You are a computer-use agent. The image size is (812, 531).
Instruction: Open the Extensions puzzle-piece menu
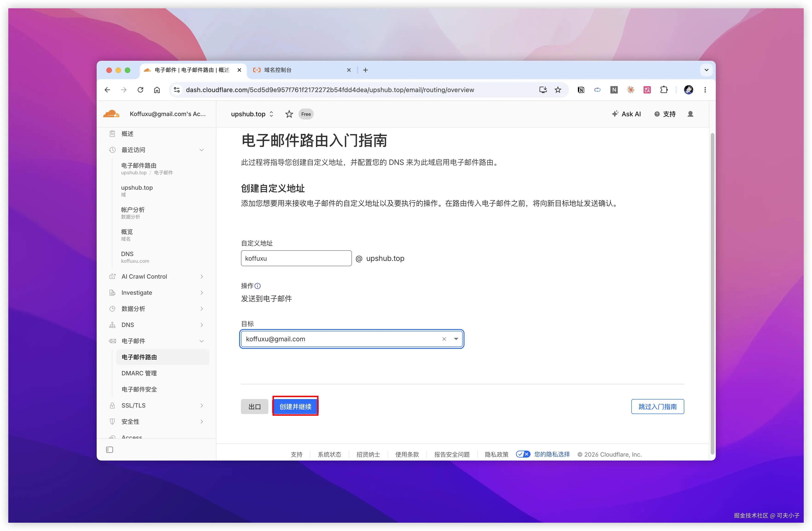664,90
